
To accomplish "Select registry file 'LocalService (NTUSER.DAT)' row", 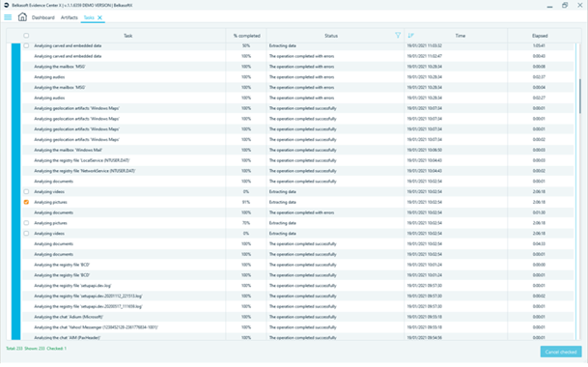I will point(297,160).
